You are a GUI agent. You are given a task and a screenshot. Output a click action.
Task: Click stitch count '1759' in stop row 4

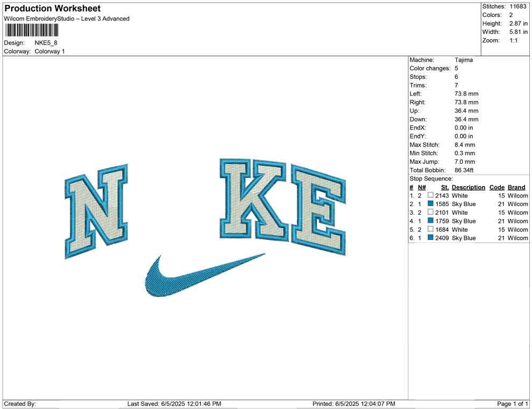click(x=442, y=221)
